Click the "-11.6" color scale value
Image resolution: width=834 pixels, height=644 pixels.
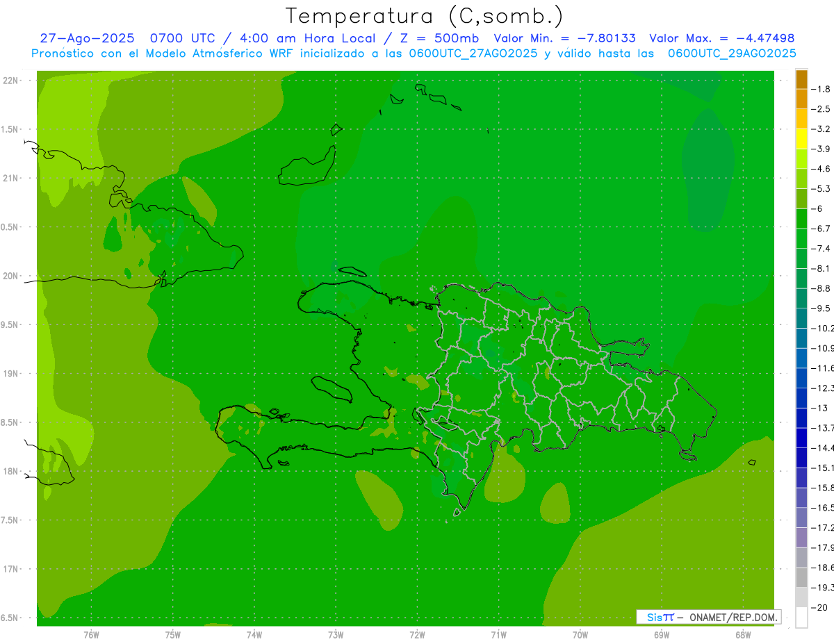click(822, 368)
